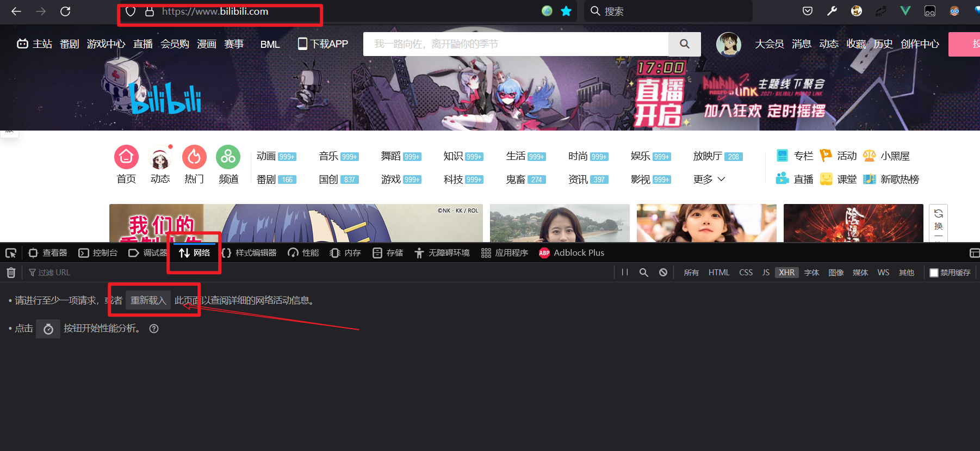Open the 创作中心 link
This screenshot has height=451, width=980.
[x=920, y=44]
